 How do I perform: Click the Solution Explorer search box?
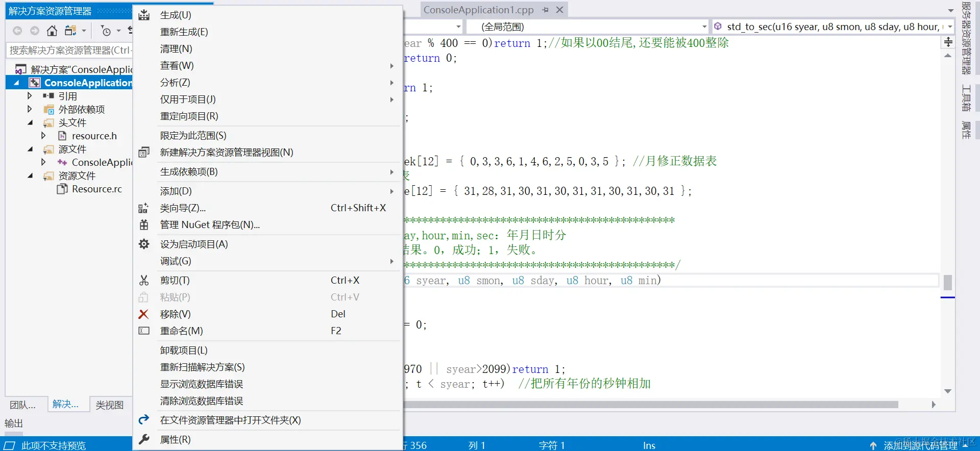click(69, 50)
